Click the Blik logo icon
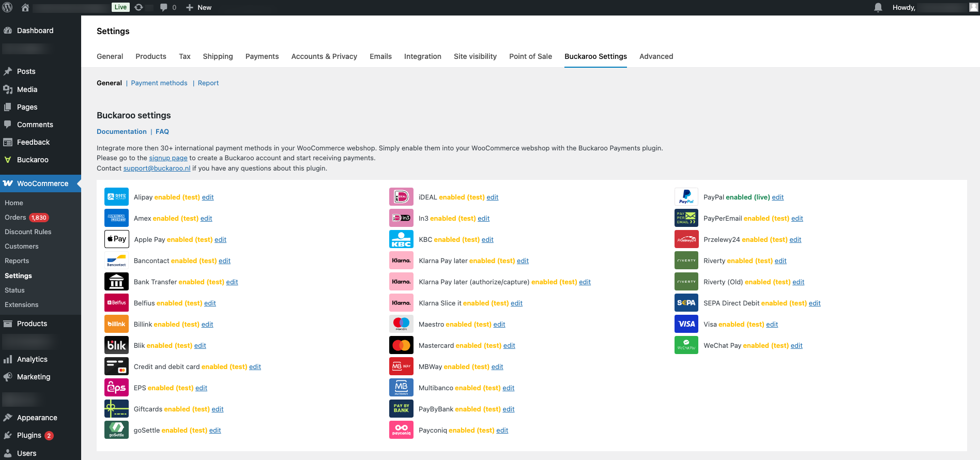The image size is (980, 460). pos(116,345)
